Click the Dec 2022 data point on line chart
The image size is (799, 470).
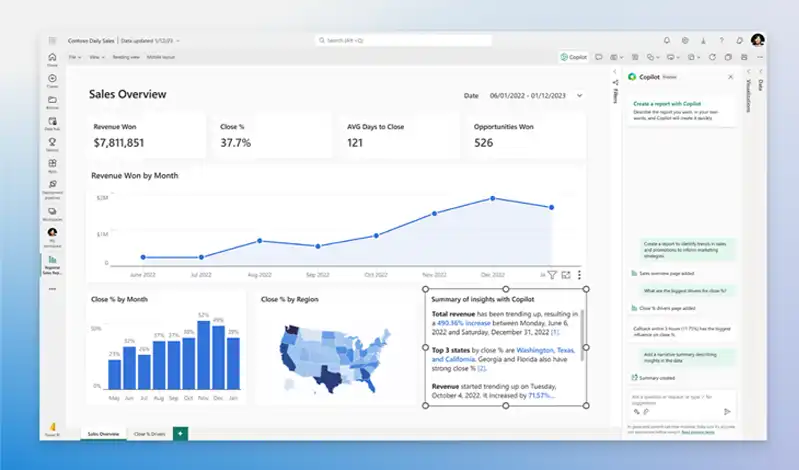coord(493,198)
